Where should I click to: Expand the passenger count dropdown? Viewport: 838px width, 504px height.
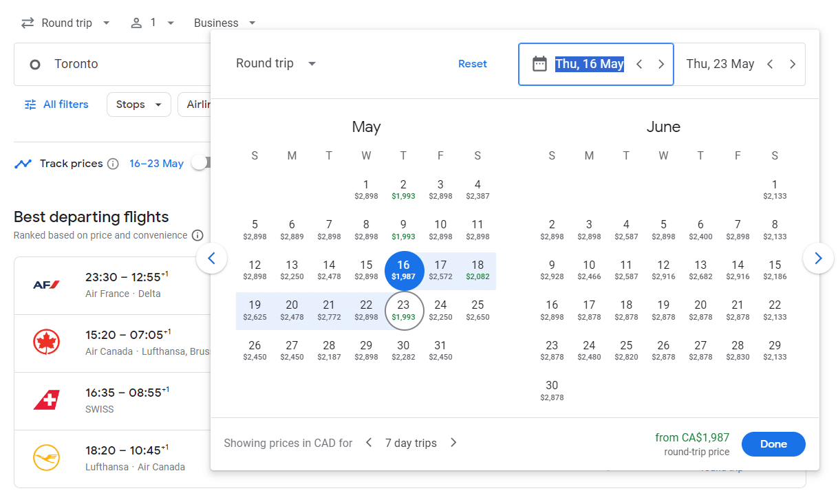coord(153,23)
